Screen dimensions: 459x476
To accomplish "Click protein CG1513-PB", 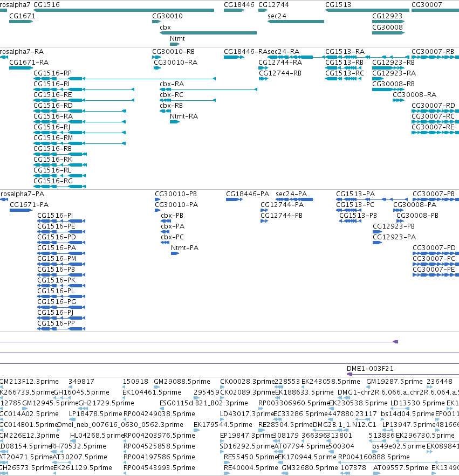I will click(358, 216).
